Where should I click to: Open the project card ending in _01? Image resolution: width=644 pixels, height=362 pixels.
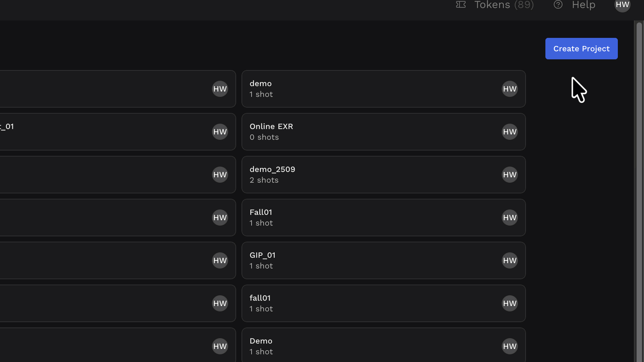tap(101, 132)
